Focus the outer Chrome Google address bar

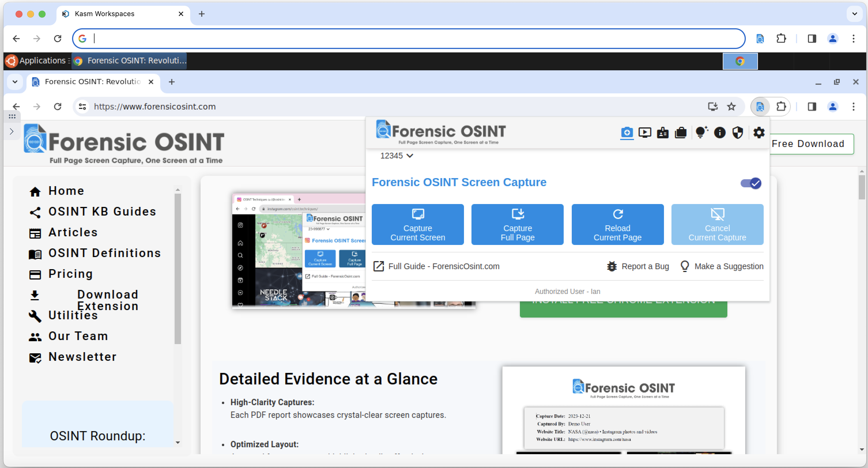point(408,39)
